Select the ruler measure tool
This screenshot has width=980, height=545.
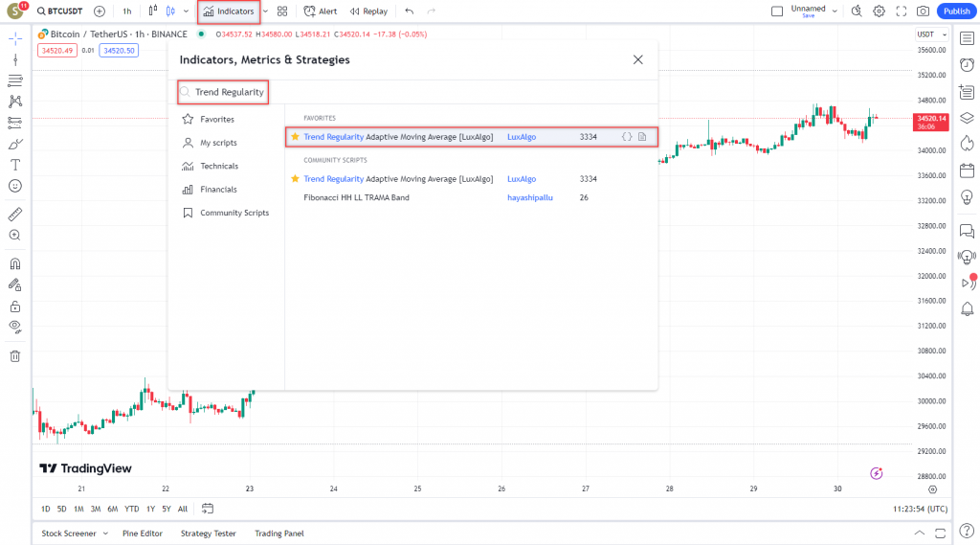click(15, 215)
